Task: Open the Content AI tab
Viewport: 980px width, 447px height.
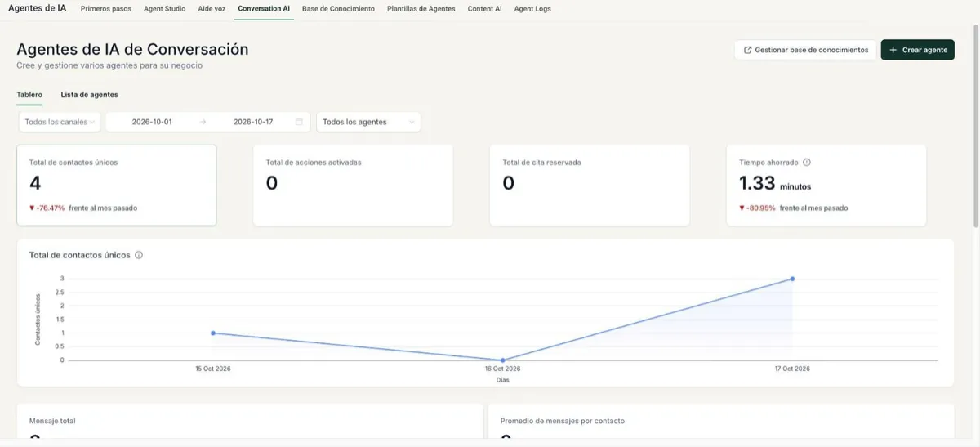Action: click(485, 8)
